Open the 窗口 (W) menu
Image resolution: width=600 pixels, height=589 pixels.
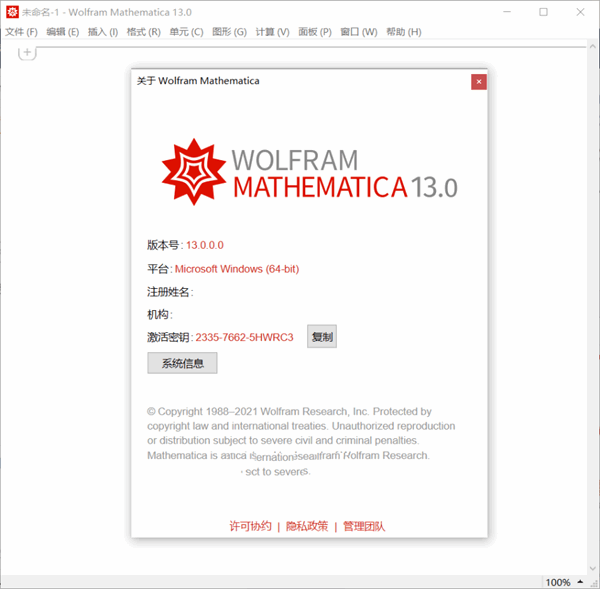(x=358, y=32)
